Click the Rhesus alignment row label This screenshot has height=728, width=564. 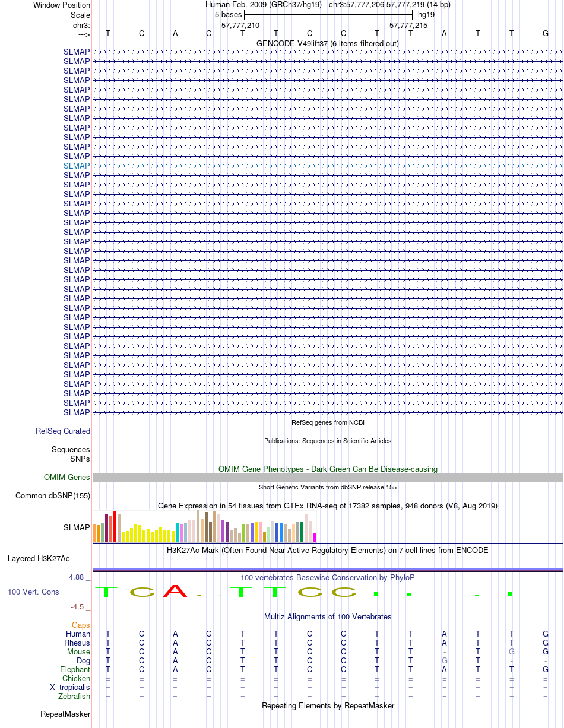tap(77, 643)
